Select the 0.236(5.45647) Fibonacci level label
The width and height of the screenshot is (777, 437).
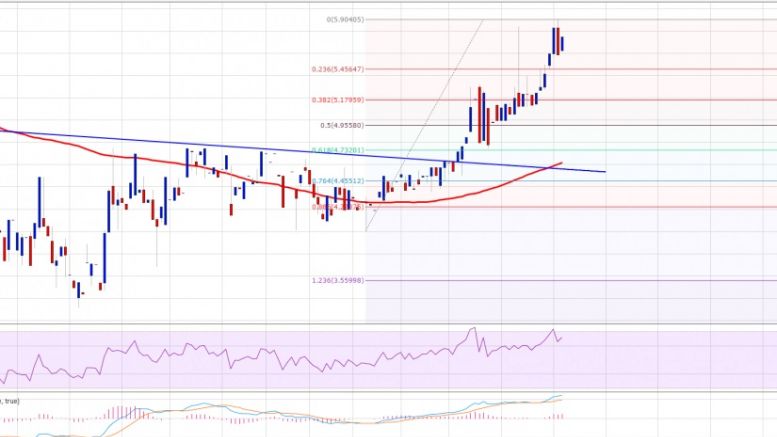click(x=337, y=69)
